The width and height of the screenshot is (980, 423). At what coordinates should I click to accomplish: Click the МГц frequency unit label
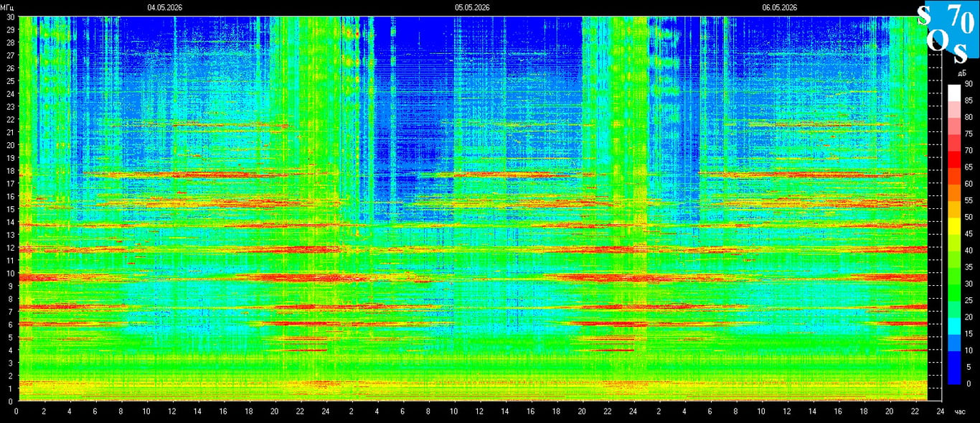[x=7, y=7]
